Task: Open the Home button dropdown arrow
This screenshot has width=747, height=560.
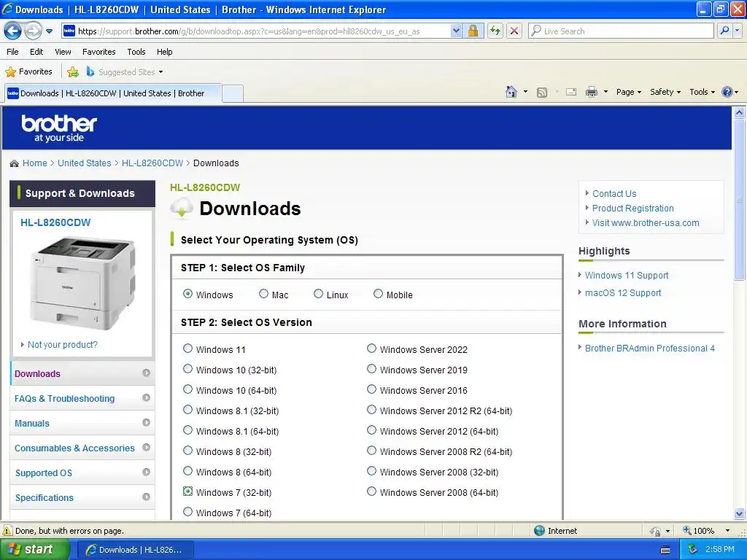Action: click(x=525, y=92)
